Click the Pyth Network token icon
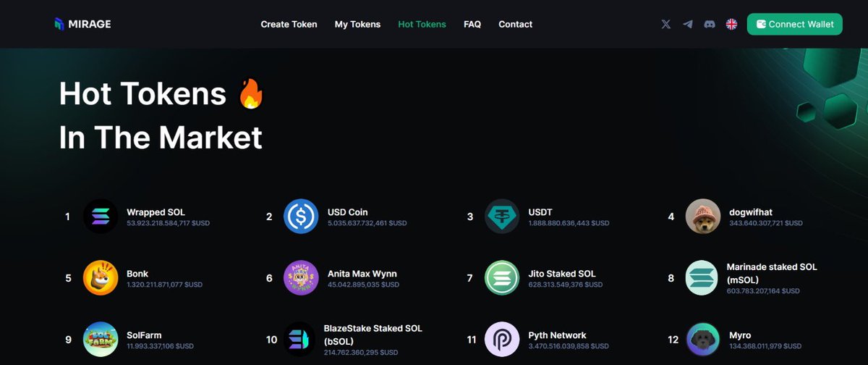The image size is (868, 365). coord(502,339)
